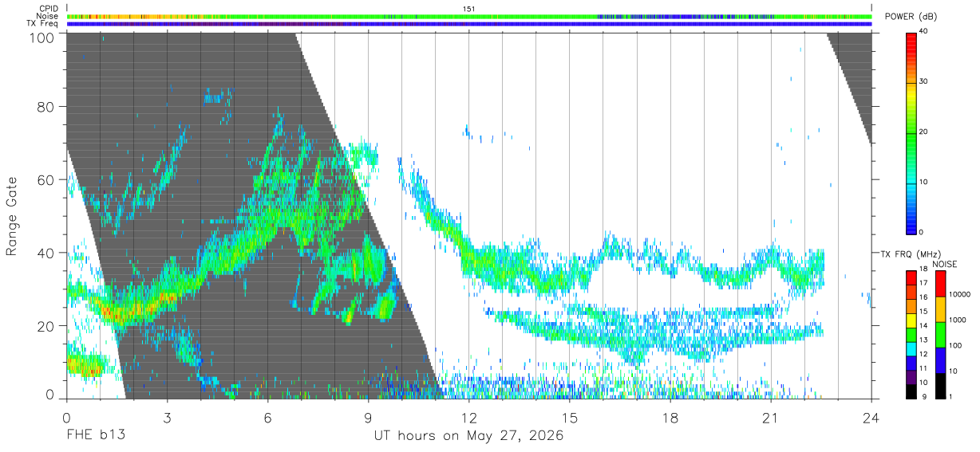
Task: Click the FHE b13 radar label
Action: tap(95, 436)
